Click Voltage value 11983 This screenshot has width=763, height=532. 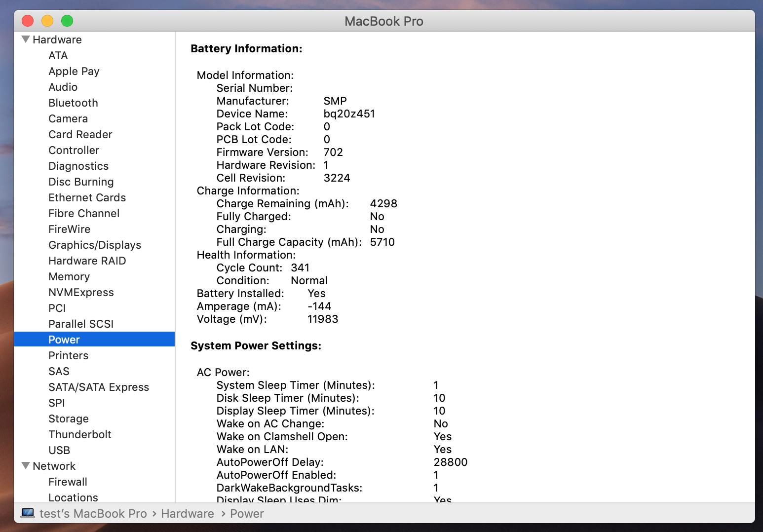click(x=323, y=319)
